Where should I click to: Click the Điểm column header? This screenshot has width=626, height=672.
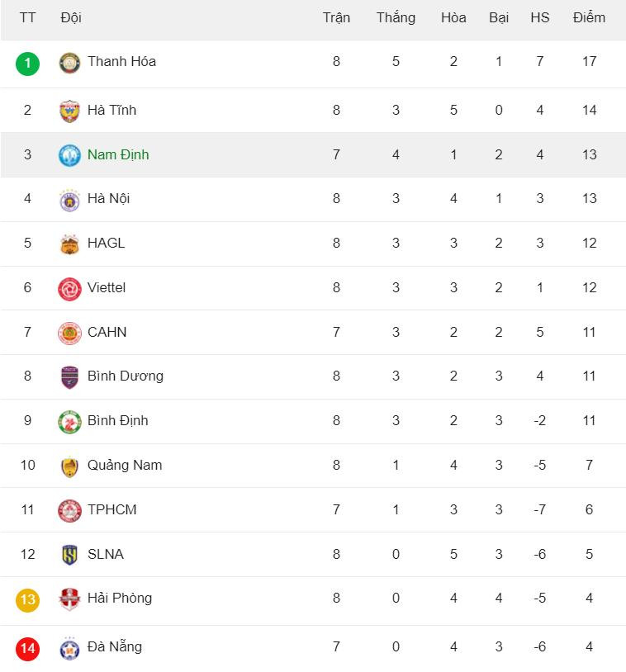coord(589,17)
